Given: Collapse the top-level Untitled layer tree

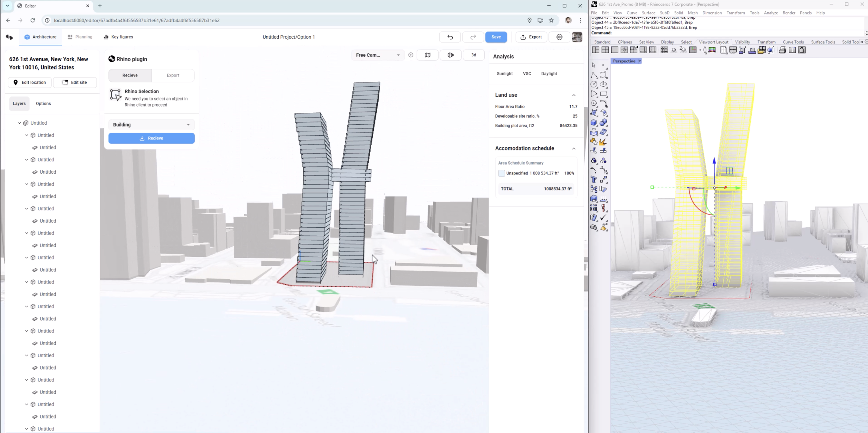Looking at the screenshot, I should pyautogui.click(x=19, y=123).
